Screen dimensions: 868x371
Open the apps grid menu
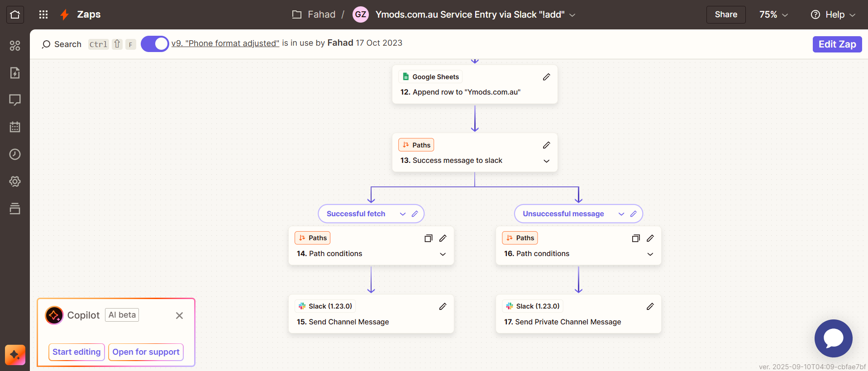[43, 14]
